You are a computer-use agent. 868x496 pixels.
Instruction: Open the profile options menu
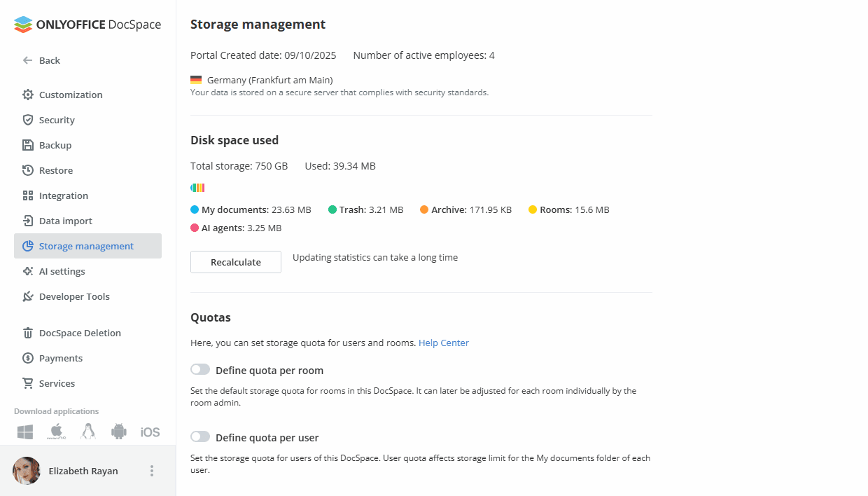point(152,470)
